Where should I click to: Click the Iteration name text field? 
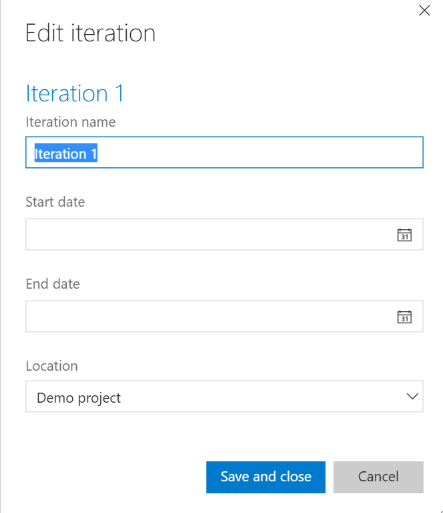click(x=224, y=152)
